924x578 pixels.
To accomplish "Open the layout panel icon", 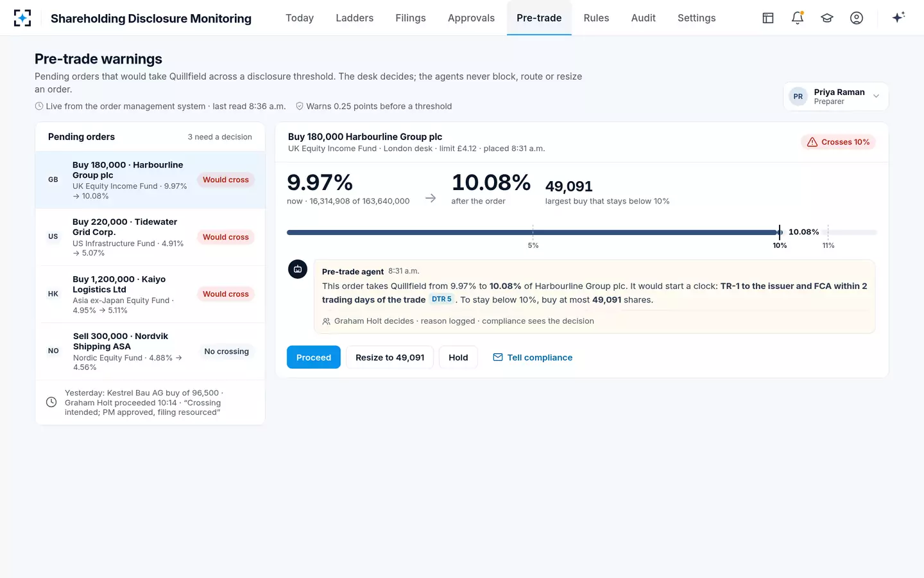I will pyautogui.click(x=768, y=18).
